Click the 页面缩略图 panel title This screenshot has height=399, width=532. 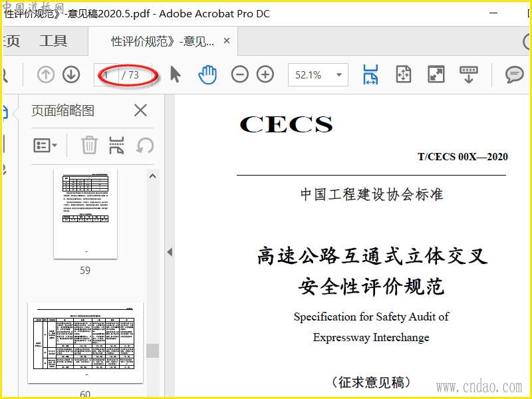[x=63, y=110]
